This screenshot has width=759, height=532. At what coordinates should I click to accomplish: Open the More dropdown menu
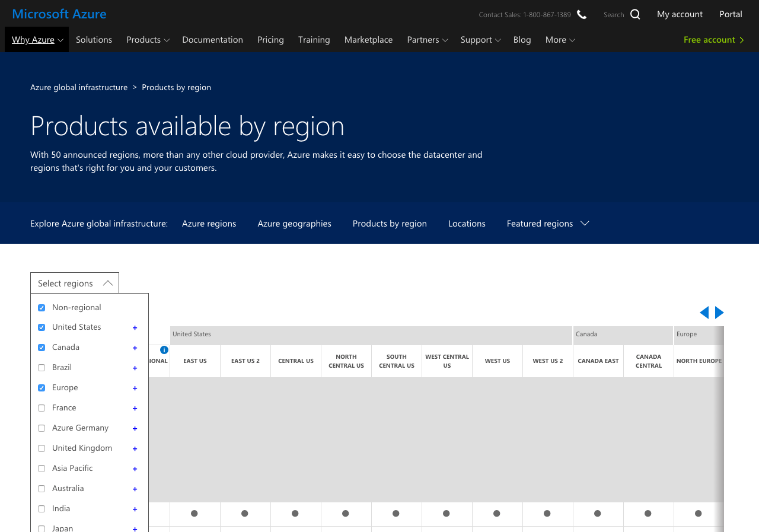pyautogui.click(x=560, y=40)
